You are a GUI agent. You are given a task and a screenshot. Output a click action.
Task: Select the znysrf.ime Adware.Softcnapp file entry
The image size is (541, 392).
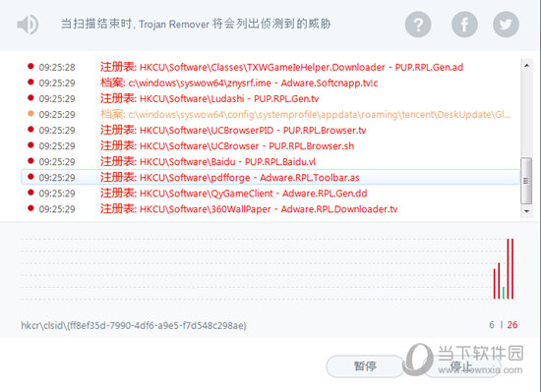point(270,83)
